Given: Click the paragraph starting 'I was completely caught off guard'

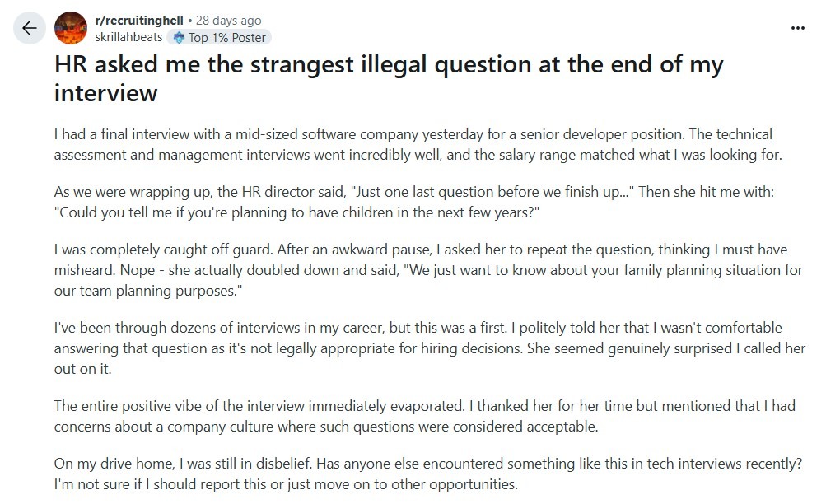Looking at the screenshot, I should click(x=428, y=270).
